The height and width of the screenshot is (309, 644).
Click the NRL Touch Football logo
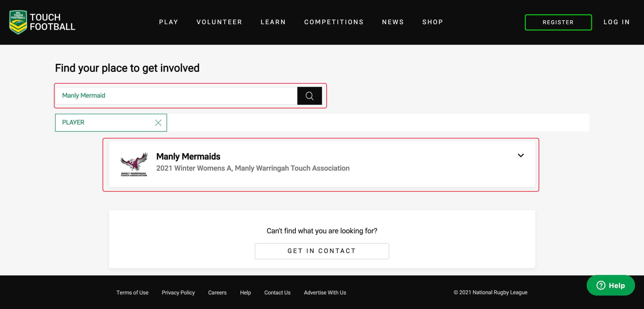pos(42,22)
